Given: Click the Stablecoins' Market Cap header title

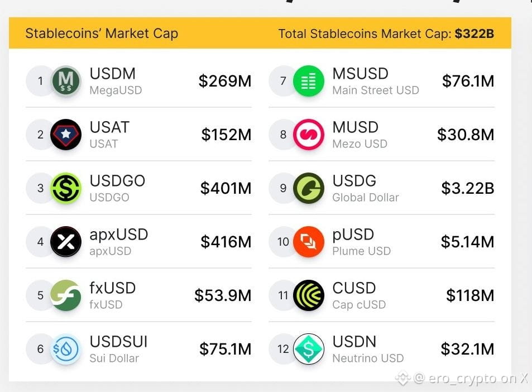Looking at the screenshot, I should pos(102,34).
